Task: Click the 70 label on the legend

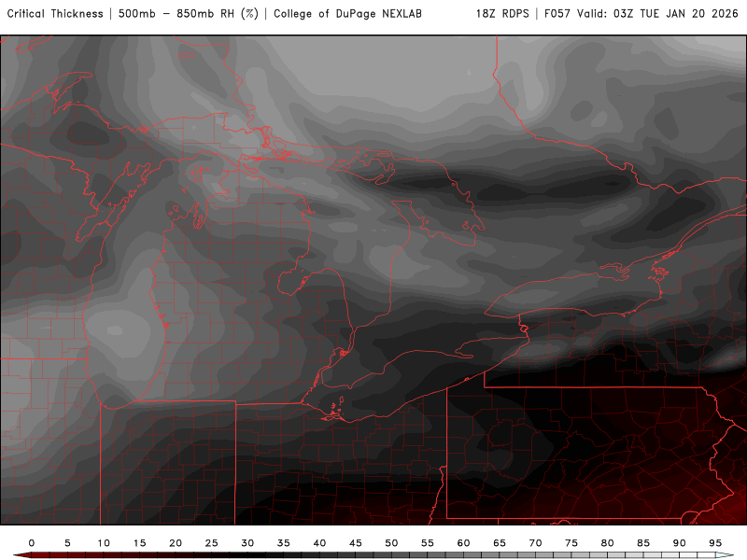Action: [x=535, y=543]
